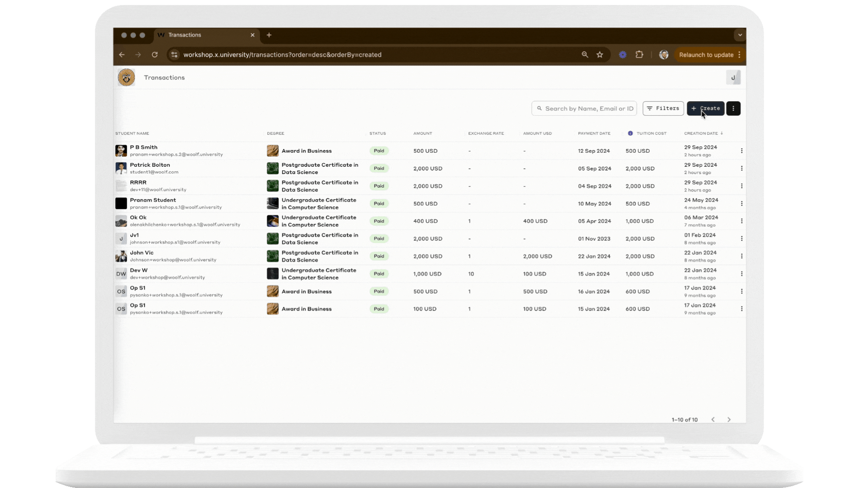Click Relaunch to update button

click(706, 55)
